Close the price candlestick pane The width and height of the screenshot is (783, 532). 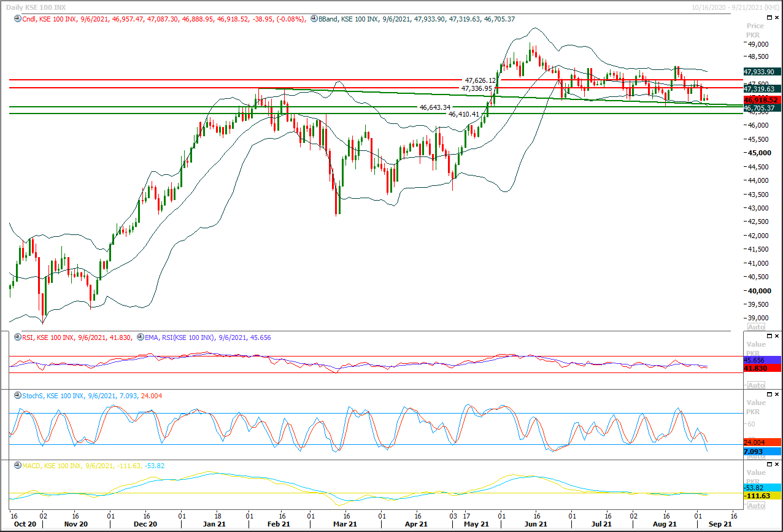tap(776, 18)
